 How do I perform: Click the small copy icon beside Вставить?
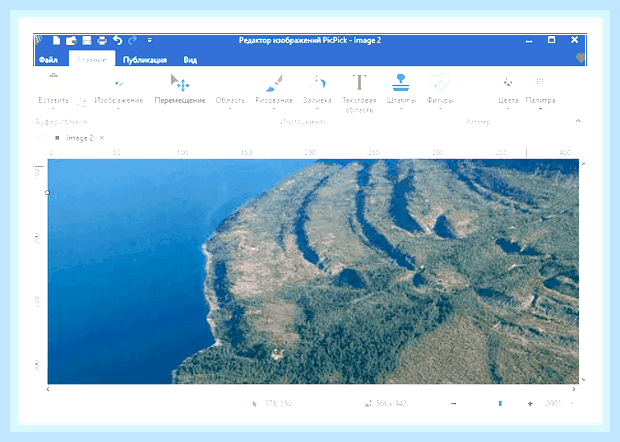(x=81, y=102)
